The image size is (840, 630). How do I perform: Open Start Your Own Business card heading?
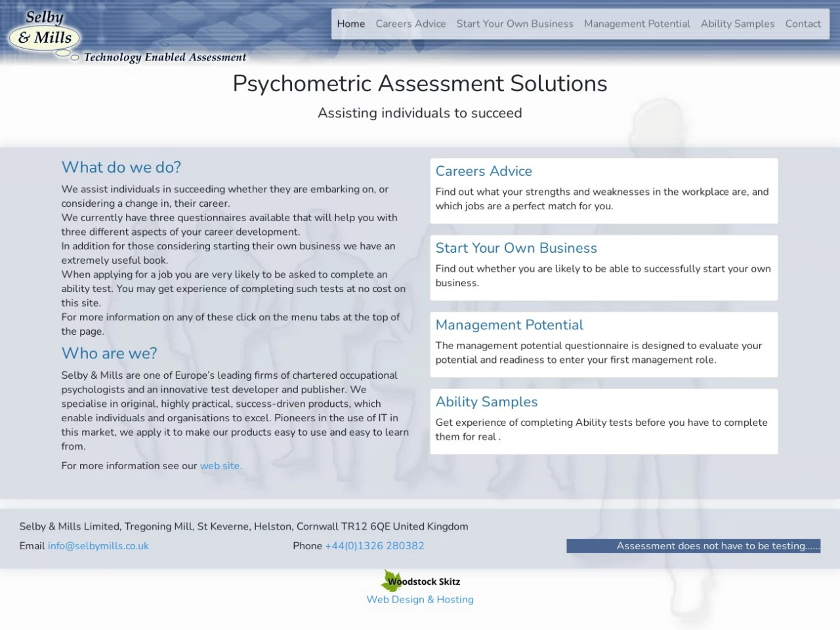point(516,248)
